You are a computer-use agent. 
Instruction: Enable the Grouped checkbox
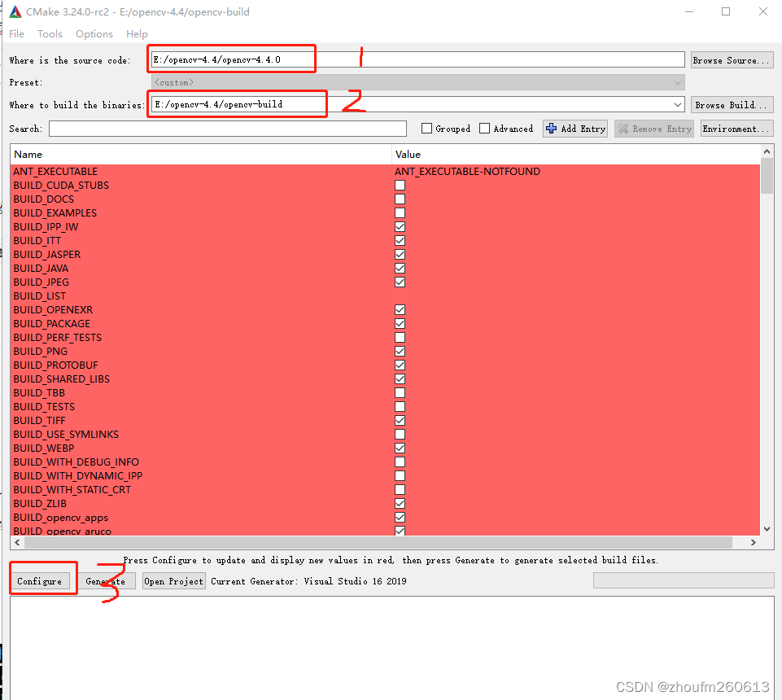click(x=426, y=129)
